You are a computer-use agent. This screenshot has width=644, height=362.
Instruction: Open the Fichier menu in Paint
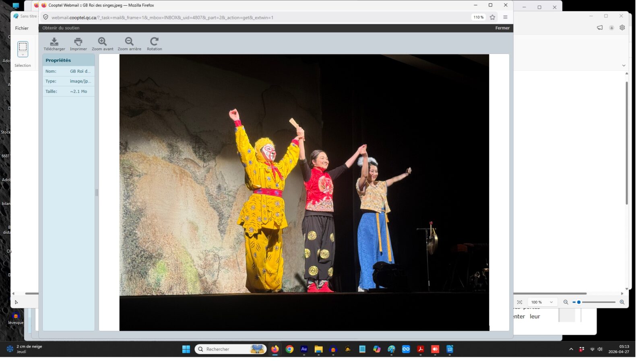coord(22,28)
